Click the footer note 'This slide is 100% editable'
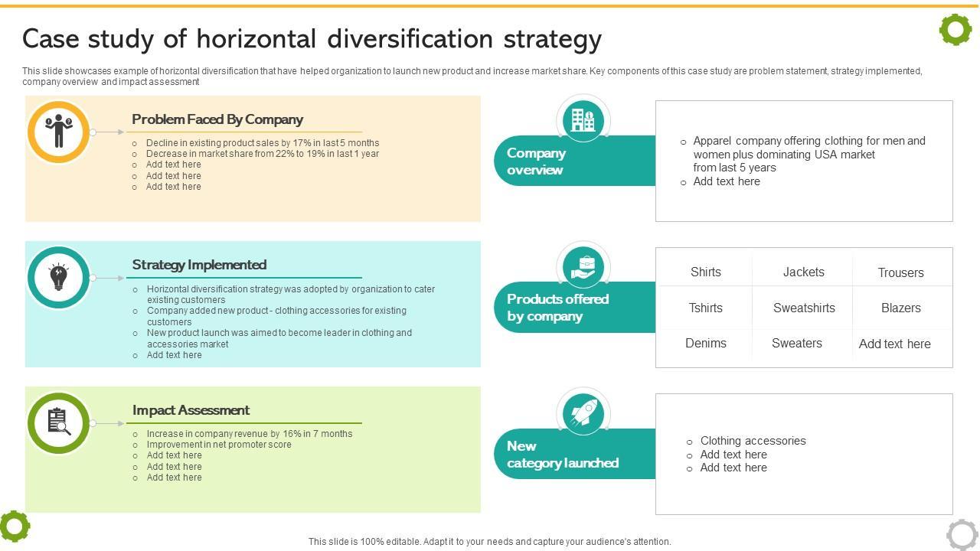The height and width of the screenshot is (551, 980). click(x=490, y=541)
